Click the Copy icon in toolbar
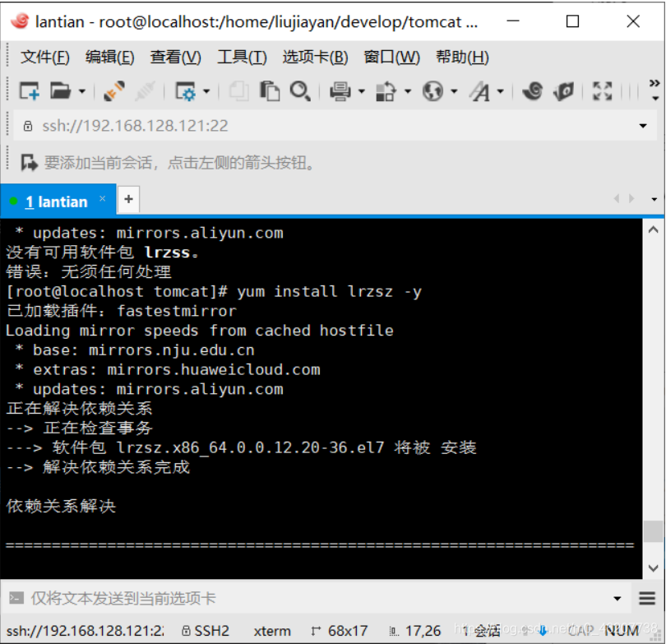This screenshot has width=666, height=644. (x=238, y=91)
